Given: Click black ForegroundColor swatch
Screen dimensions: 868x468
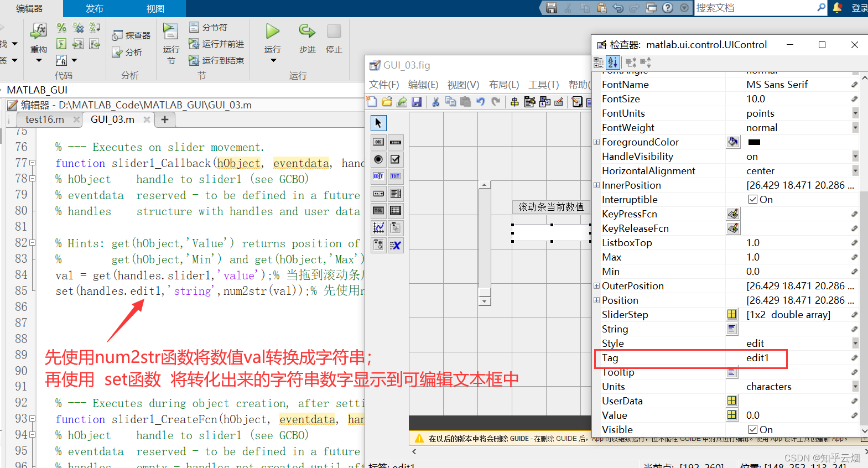Looking at the screenshot, I should (x=754, y=142).
